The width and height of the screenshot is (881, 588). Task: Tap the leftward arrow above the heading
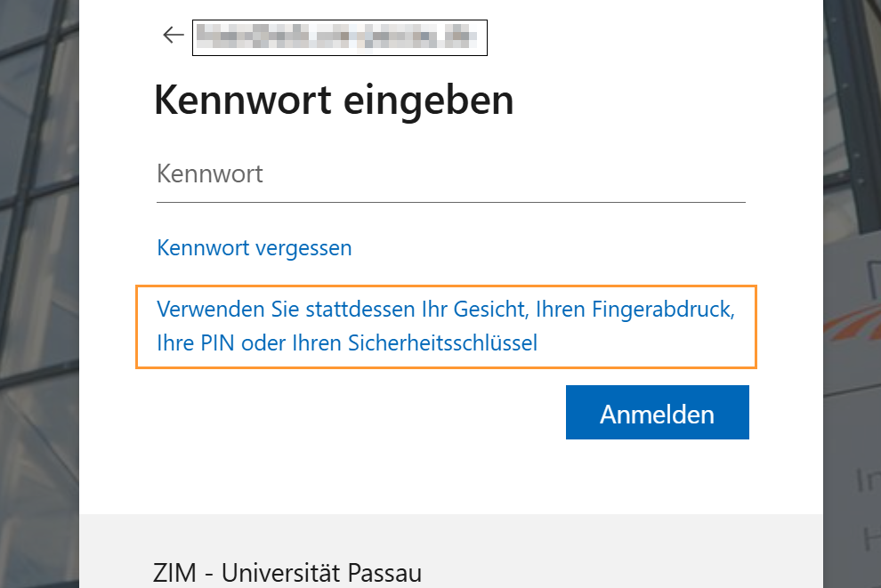172,35
